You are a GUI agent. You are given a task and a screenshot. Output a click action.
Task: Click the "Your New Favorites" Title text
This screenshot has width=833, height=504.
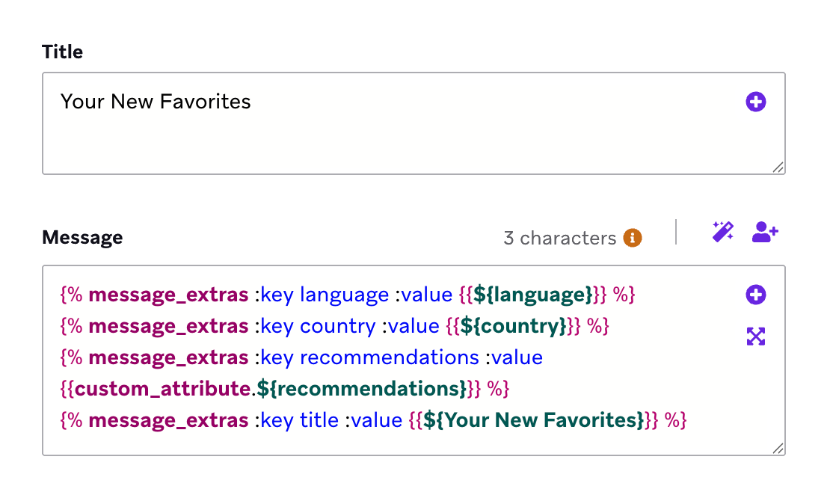click(x=156, y=102)
